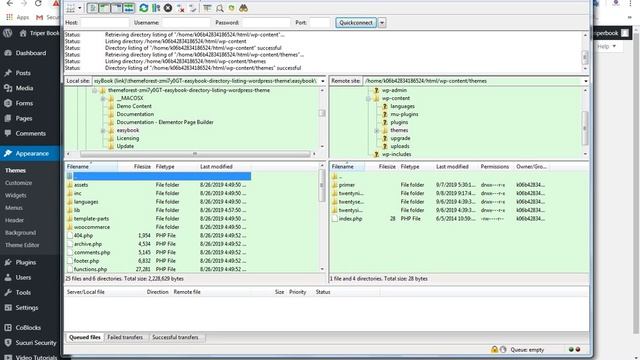Select plugins folder in remote tree
Viewport: 640px width, 360px height.
(x=399, y=122)
